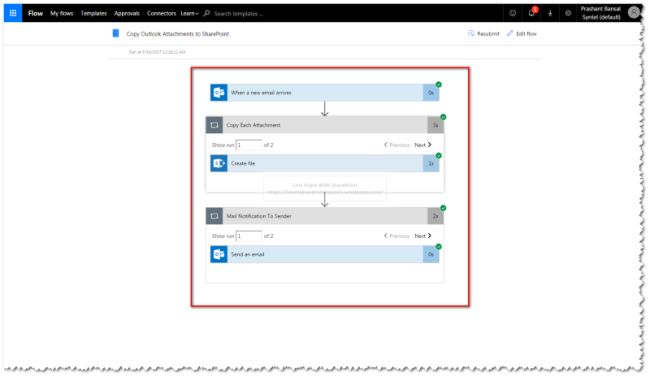
Task: Click the duration badge on Send an email
Action: pos(431,254)
